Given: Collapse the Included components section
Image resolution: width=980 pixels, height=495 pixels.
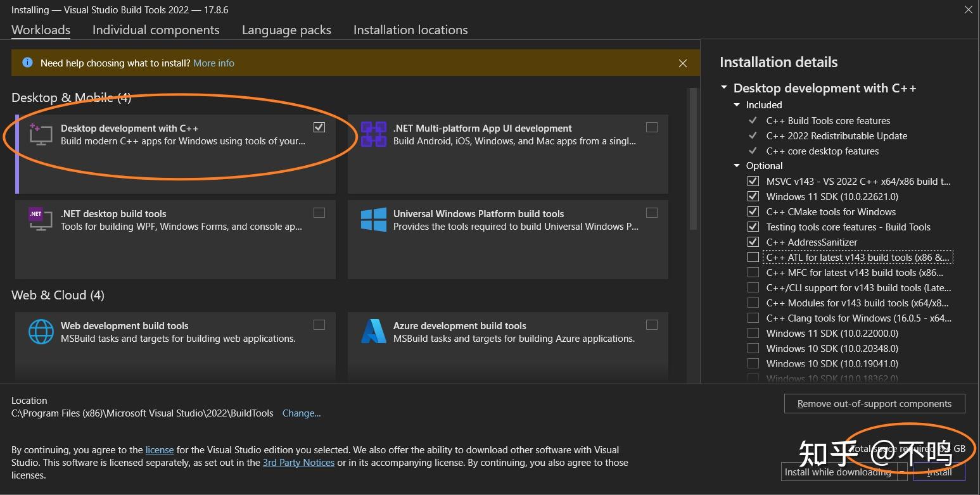Looking at the screenshot, I should [737, 105].
